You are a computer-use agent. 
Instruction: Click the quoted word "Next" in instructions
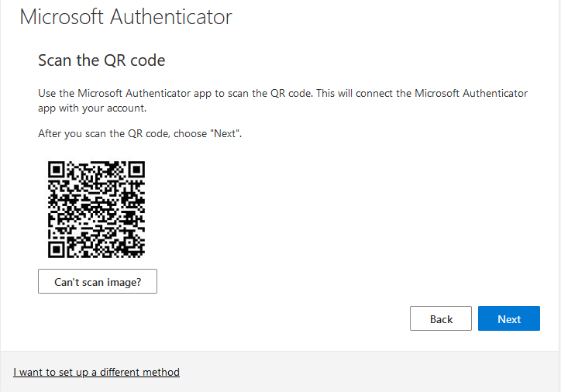pos(225,133)
